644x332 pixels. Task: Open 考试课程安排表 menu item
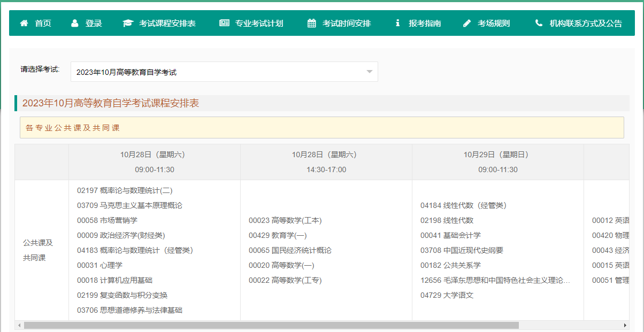(167, 24)
